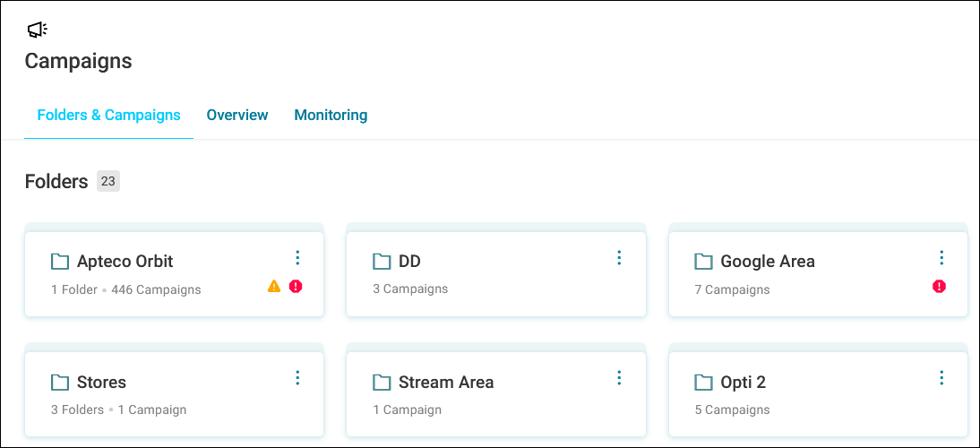Click the Folders count badge 23

(x=108, y=181)
